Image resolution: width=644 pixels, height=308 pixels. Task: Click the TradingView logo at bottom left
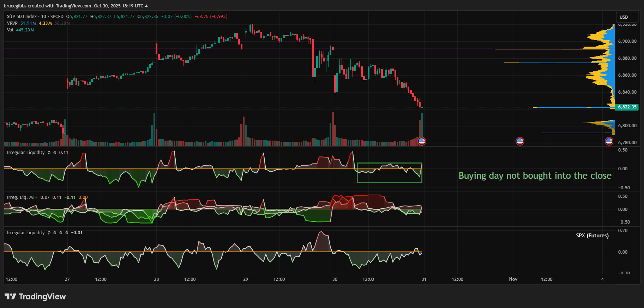pyautogui.click(x=35, y=296)
